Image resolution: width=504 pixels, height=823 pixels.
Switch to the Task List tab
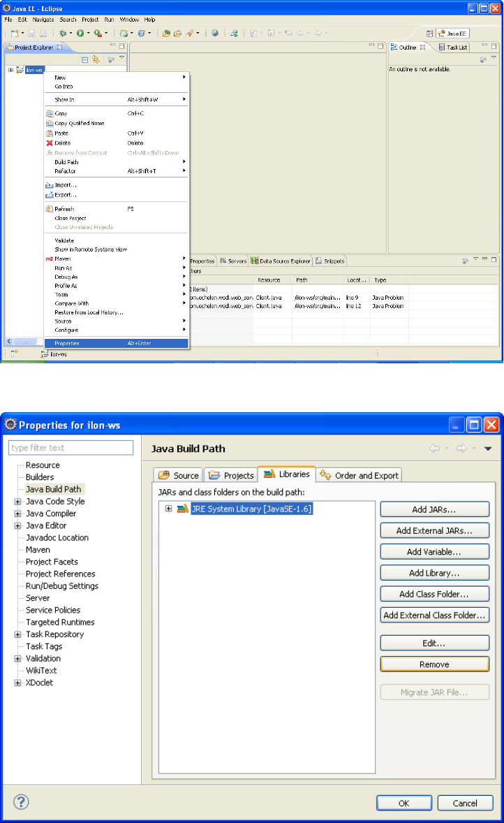tap(453, 48)
